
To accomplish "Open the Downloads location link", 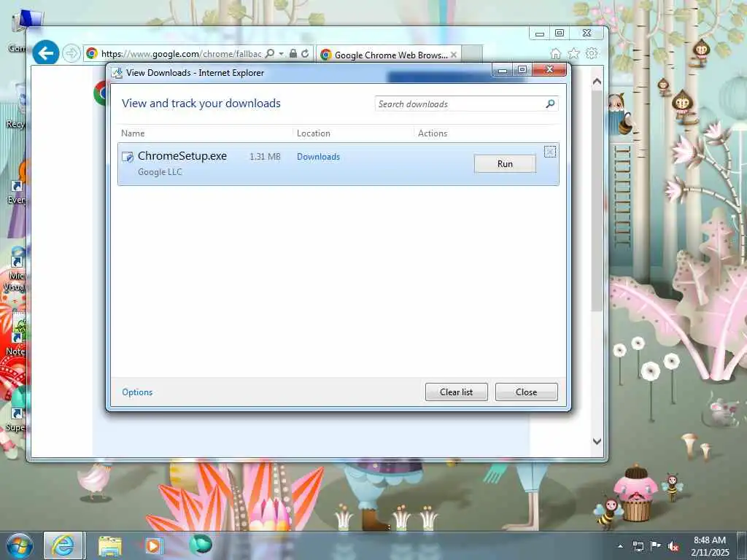I will (318, 157).
